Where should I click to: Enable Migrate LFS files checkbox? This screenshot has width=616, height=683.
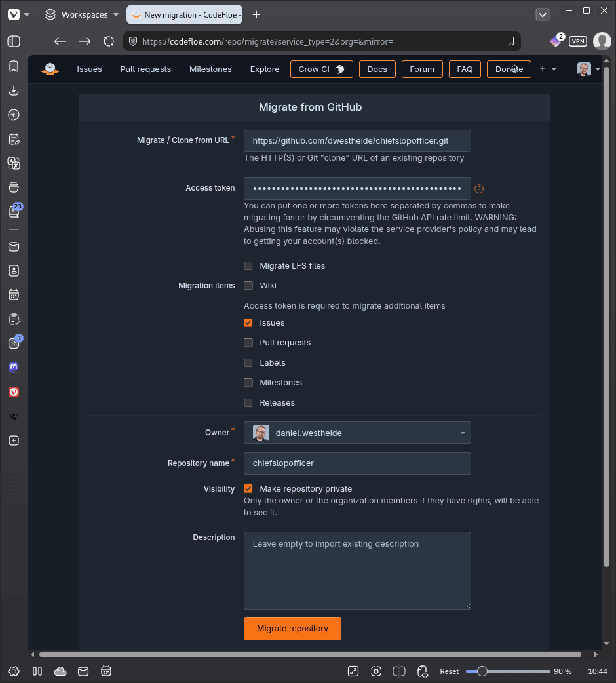coord(248,265)
